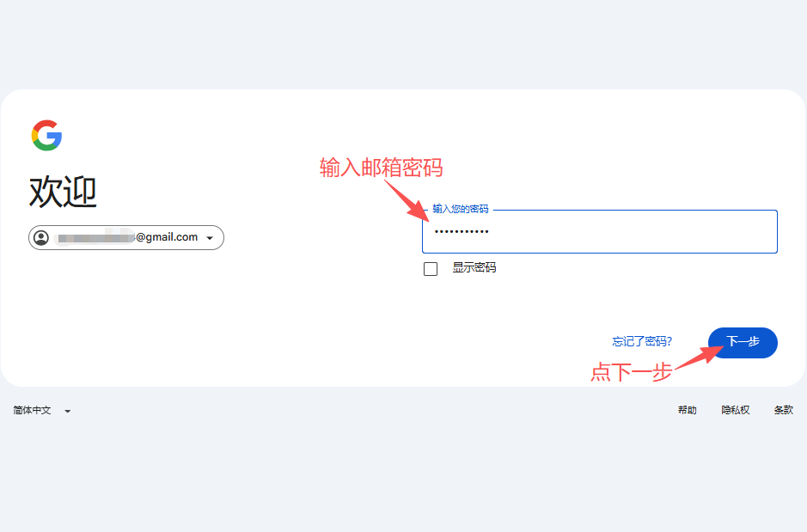This screenshot has height=532, width=807.
Task: Open the 帮助 footer link
Action: click(x=687, y=410)
